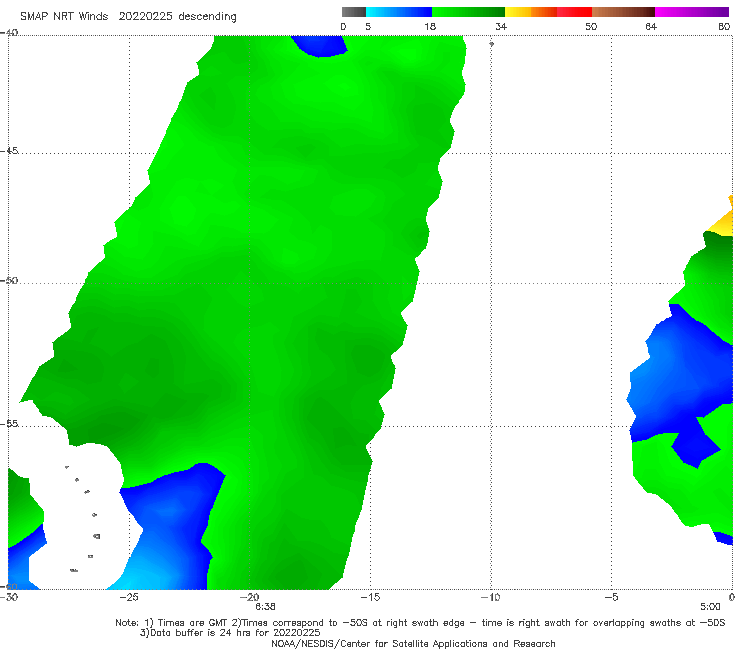The image size is (740, 650).
Task: Click the latitude label "-45"
Action: click(x=9, y=151)
